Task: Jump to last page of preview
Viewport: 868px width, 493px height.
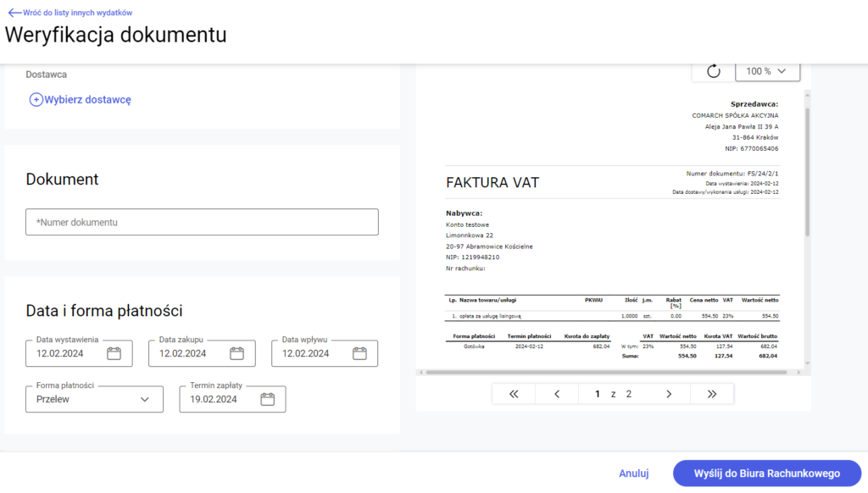Action: coord(712,394)
